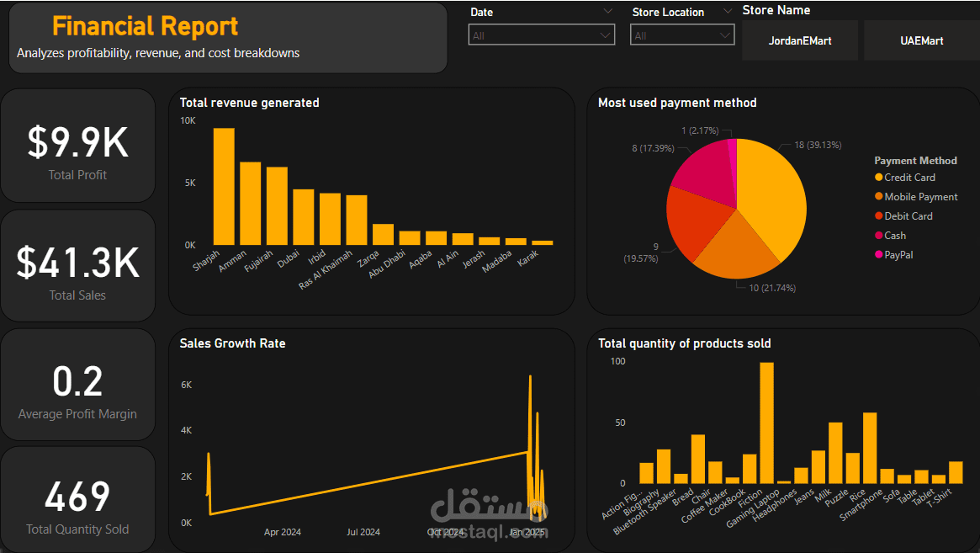Viewport: 980px width, 553px height.
Task: Select the Rice quantity bar
Action: coord(870,448)
